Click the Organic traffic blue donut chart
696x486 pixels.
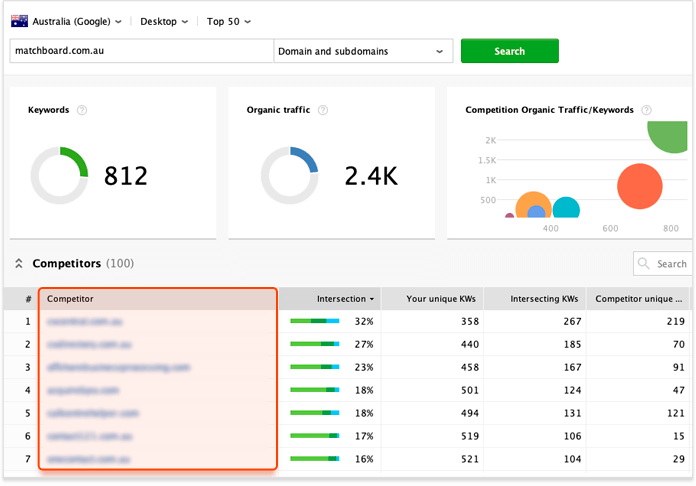(x=289, y=175)
